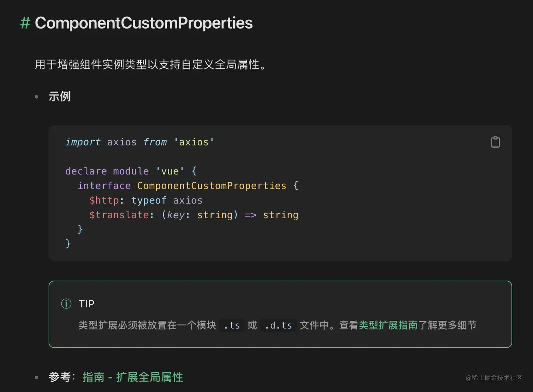Click the code line declare module 'vue'
Screen dimensions: 533x392
(x=131, y=171)
